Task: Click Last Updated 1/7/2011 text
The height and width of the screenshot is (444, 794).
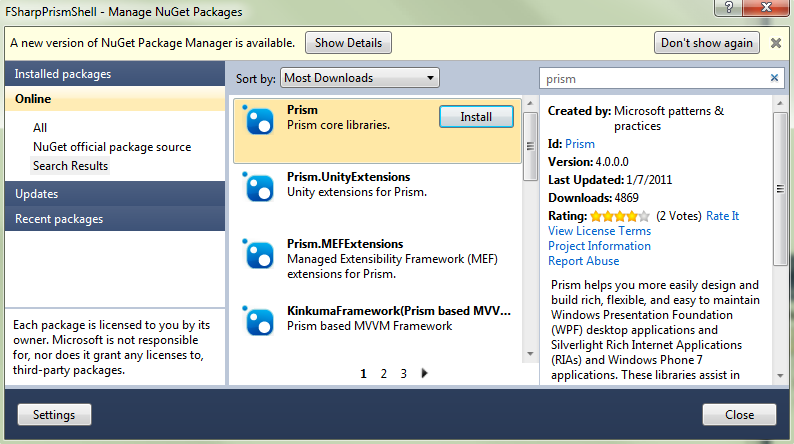Action: [610, 180]
